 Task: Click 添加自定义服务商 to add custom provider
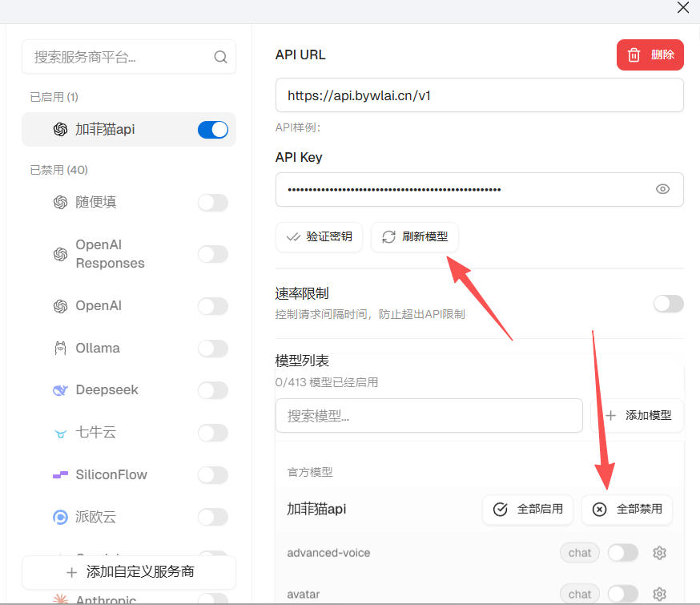click(128, 572)
